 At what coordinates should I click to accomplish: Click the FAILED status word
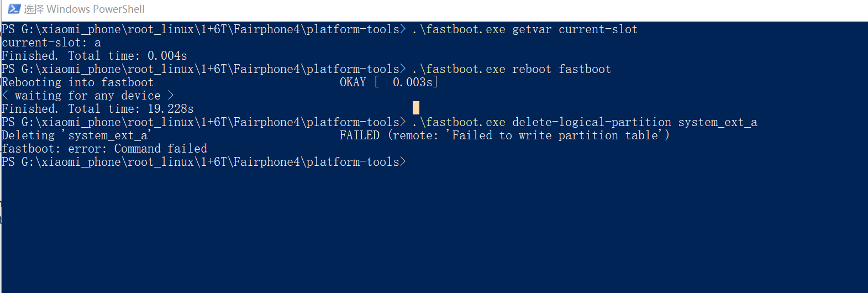(x=360, y=135)
